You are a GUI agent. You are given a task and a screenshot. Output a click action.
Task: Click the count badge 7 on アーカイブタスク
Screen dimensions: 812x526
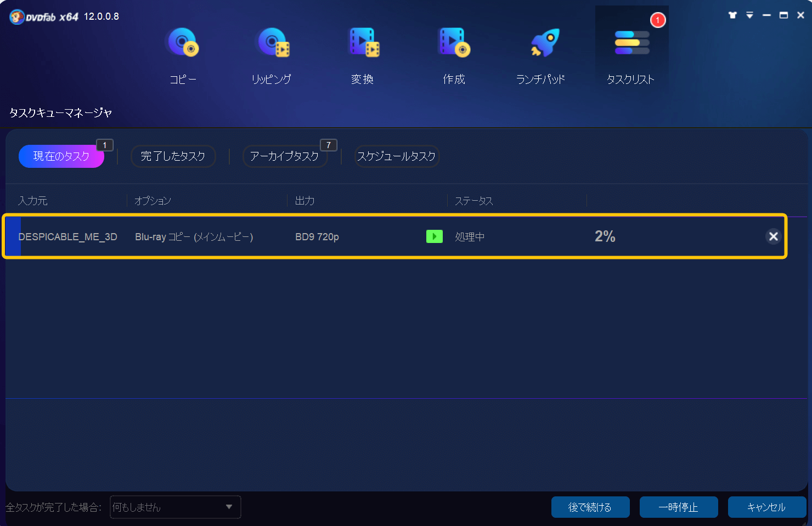[329, 145]
